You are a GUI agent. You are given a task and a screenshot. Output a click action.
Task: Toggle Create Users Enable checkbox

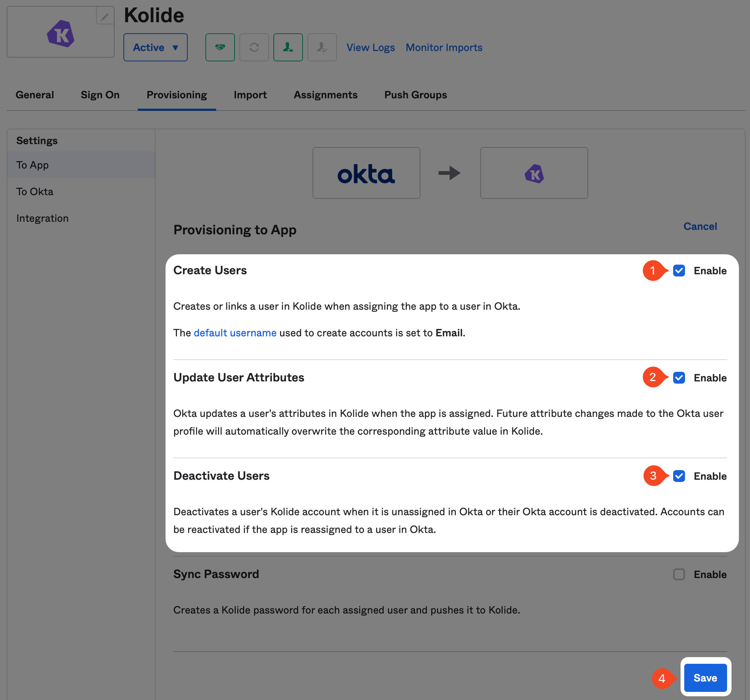(679, 271)
